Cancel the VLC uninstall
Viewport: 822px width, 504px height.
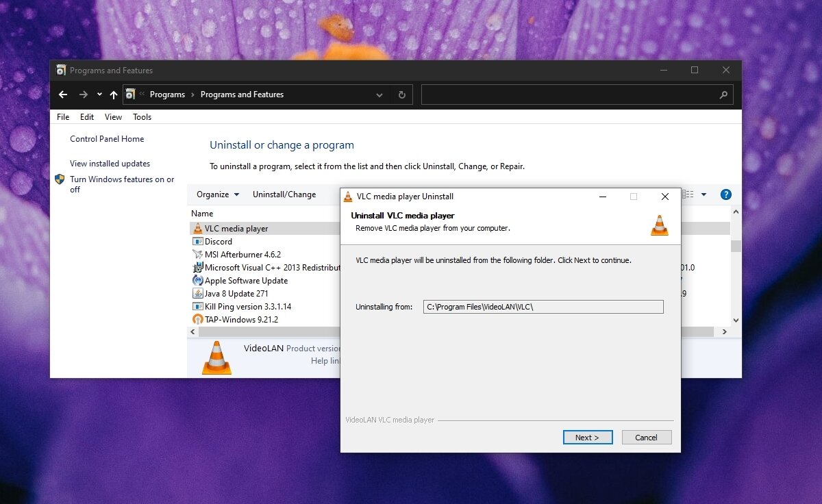click(646, 437)
